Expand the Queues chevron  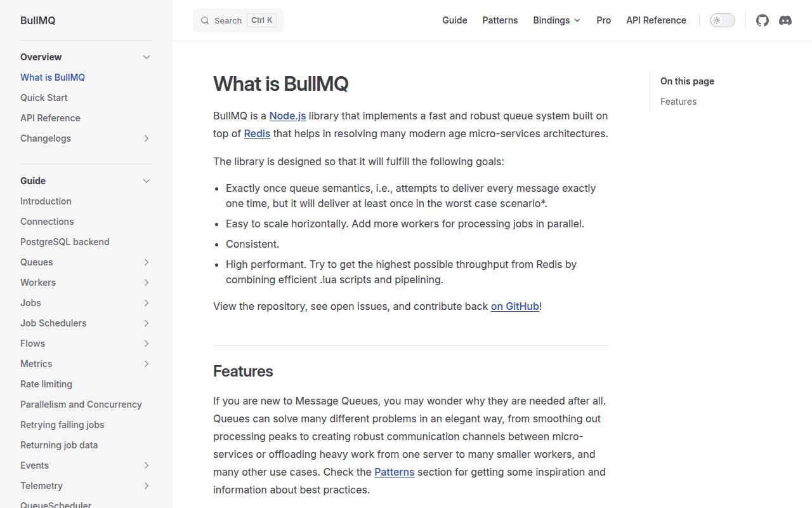click(x=147, y=262)
